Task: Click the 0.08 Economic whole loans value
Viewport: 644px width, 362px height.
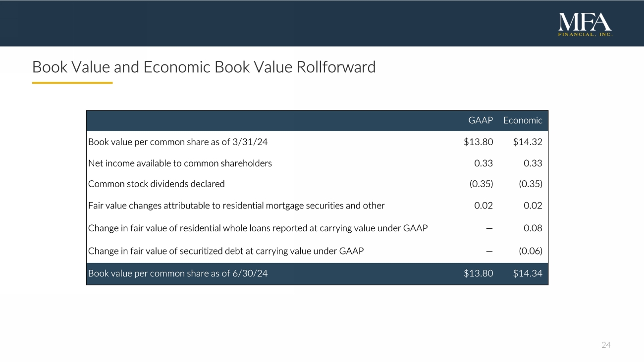Action: pos(533,228)
